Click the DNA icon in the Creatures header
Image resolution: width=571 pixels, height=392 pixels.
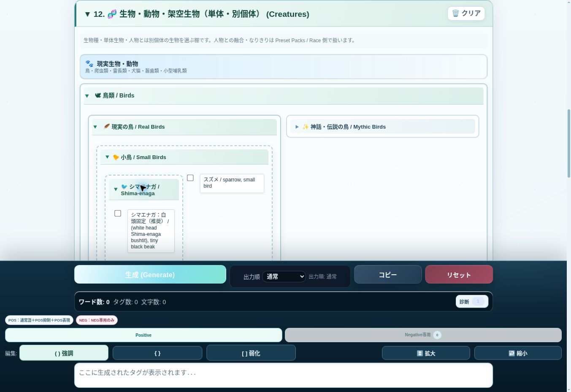tap(112, 14)
